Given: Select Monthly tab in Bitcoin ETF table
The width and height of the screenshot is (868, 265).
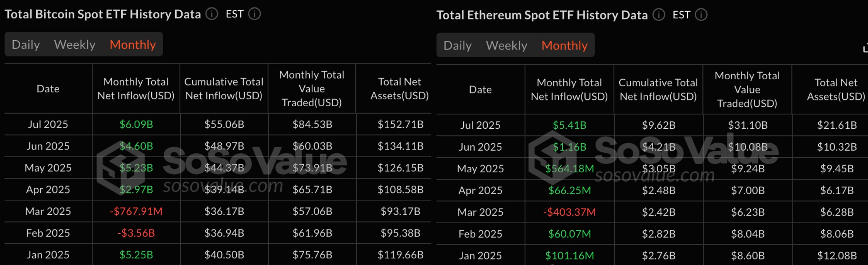Looking at the screenshot, I should [x=133, y=45].
